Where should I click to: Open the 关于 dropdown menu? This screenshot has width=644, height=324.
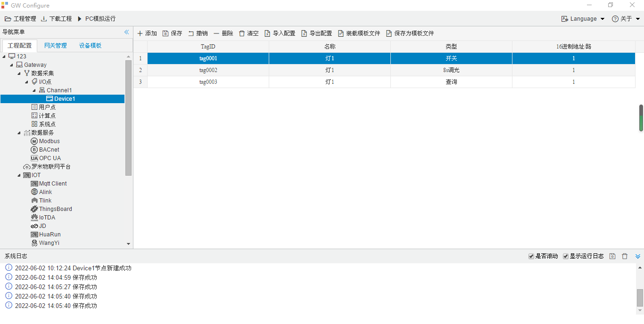[x=626, y=19]
